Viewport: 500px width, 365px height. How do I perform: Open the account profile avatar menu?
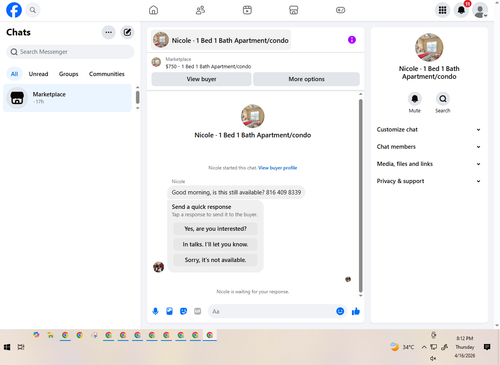(480, 10)
